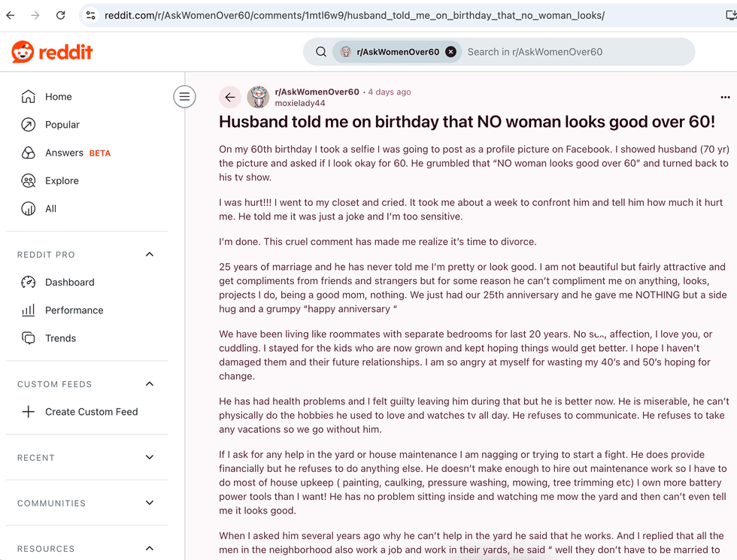Click the search magnifier icon
Viewport: 737px width, 560px height.
point(321,52)
